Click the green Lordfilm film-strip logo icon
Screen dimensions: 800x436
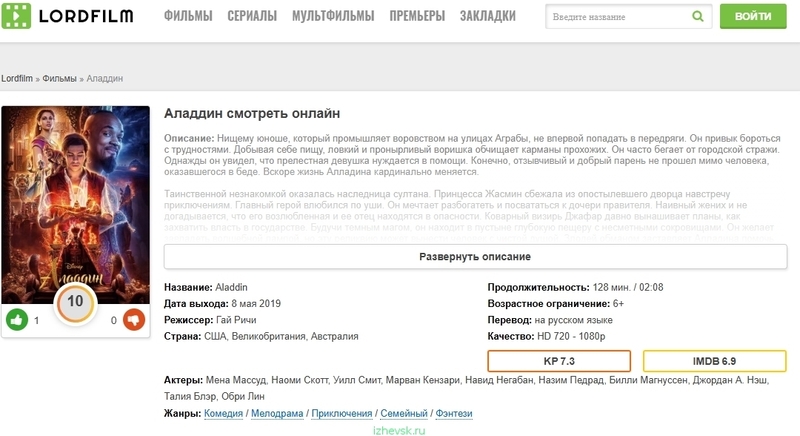pyautogui.click(x=16, y=16)
